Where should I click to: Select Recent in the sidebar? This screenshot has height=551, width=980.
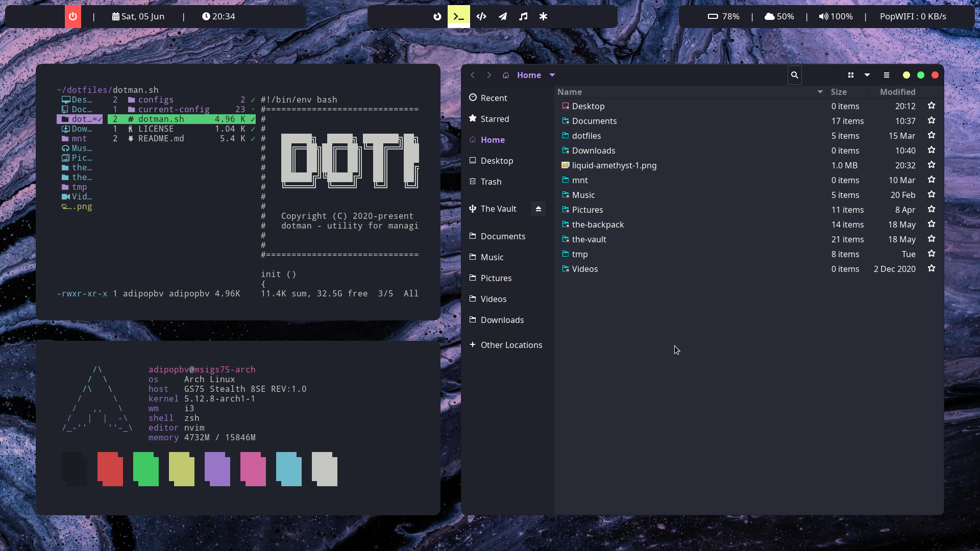[x=493, y=98]
